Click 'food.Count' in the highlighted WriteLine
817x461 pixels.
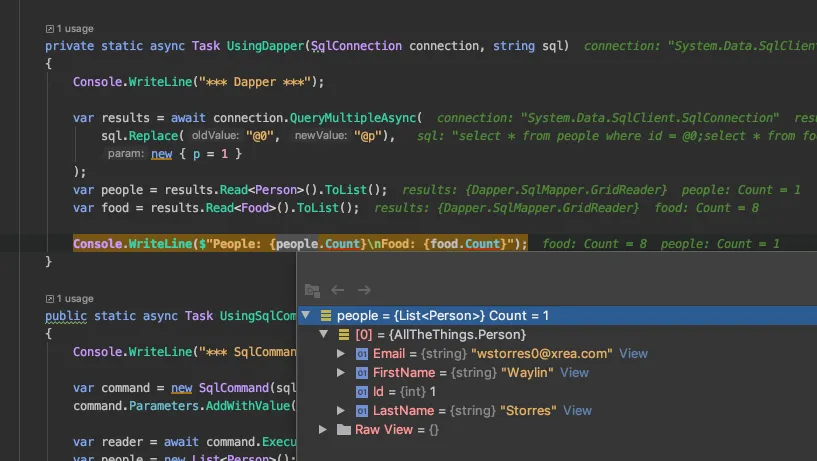pyautogui.click(x=465, y=244)
